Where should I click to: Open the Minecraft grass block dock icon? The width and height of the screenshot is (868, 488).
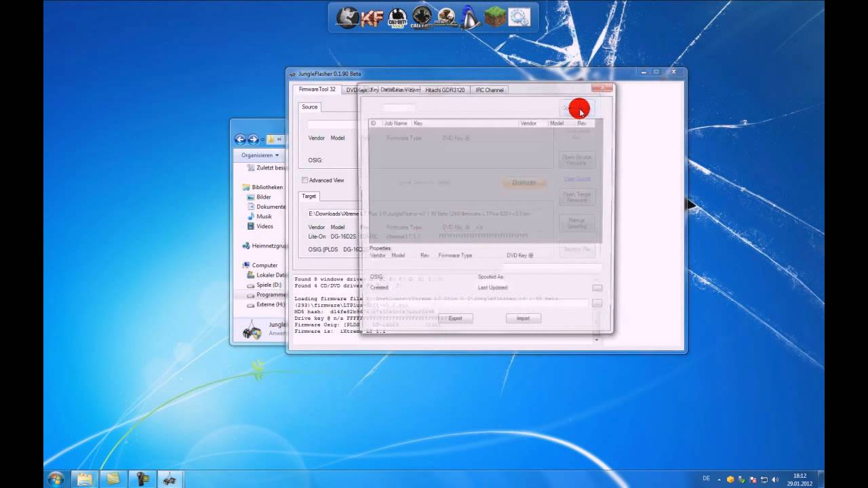[495, 17]
